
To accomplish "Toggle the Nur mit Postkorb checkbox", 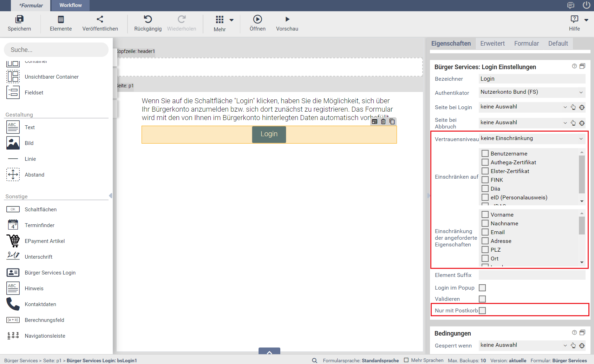I will pyautogui.click(x=482, y=311).
